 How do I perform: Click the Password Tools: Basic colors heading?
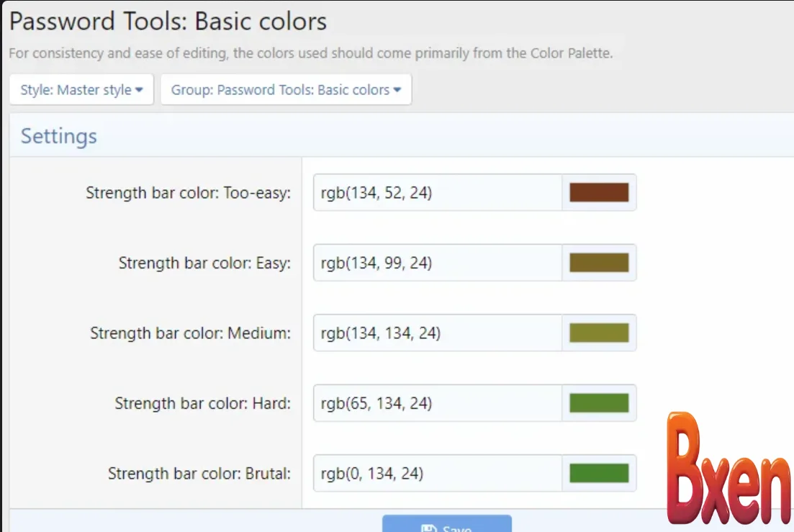click(x=168, y=22)
